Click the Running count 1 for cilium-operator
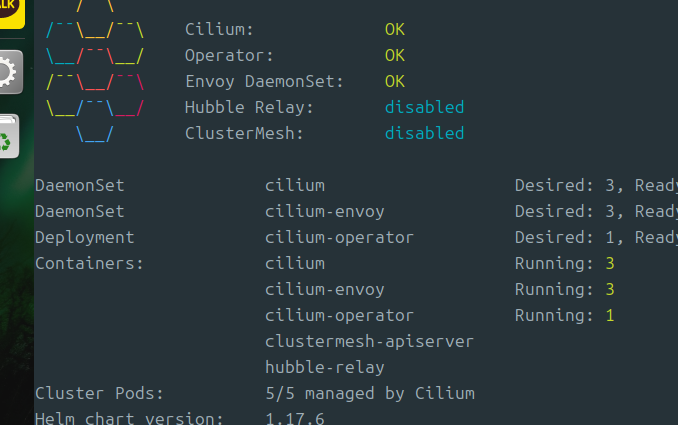Screen dimensions: 678x425 [610, 315]
